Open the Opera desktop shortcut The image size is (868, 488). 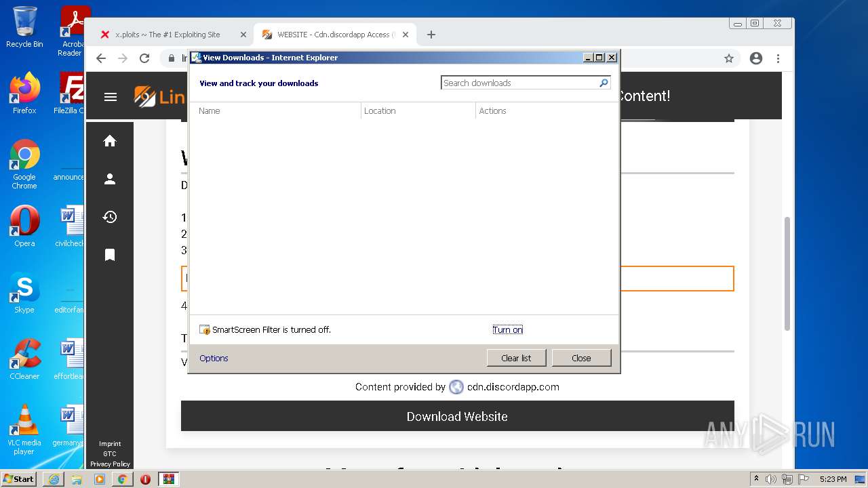tap(24, 226)
